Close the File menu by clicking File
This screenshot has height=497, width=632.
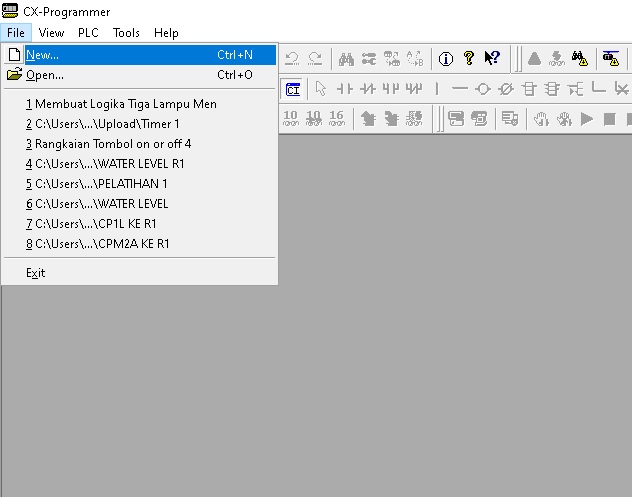click(x=16, y=33)
